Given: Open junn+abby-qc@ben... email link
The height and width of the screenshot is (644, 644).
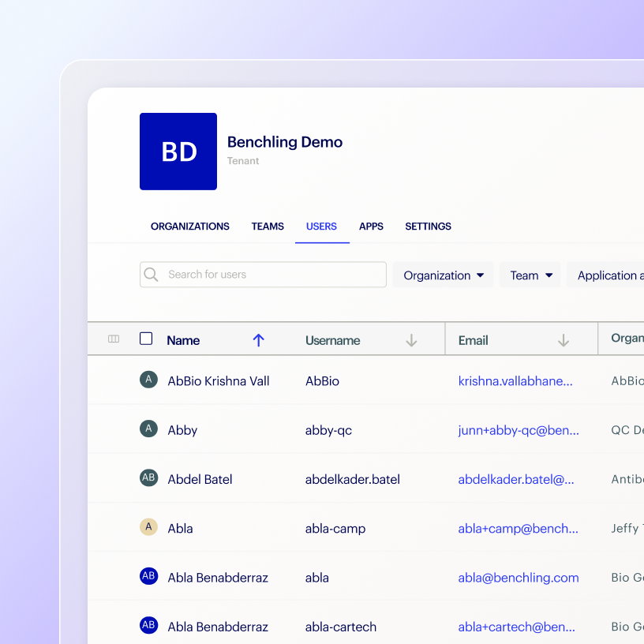Looking at the screenshot, I should [519, 430].
